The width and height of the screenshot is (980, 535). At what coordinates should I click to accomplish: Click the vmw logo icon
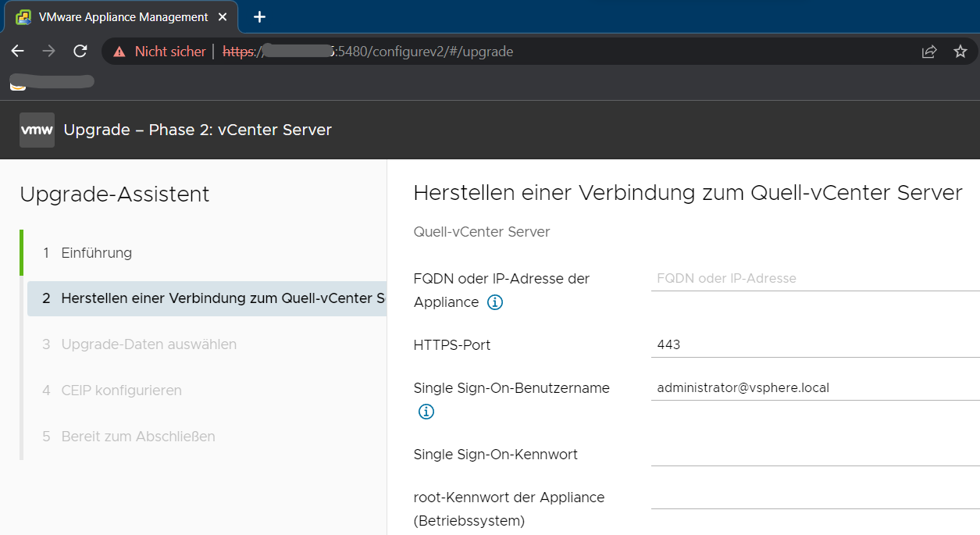pyautogui.click(x=37, y=130)
